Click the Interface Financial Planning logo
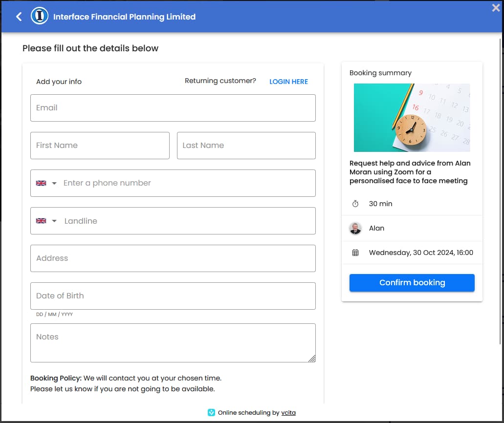Viewport: 504px width, 423px height. (39, 17)
